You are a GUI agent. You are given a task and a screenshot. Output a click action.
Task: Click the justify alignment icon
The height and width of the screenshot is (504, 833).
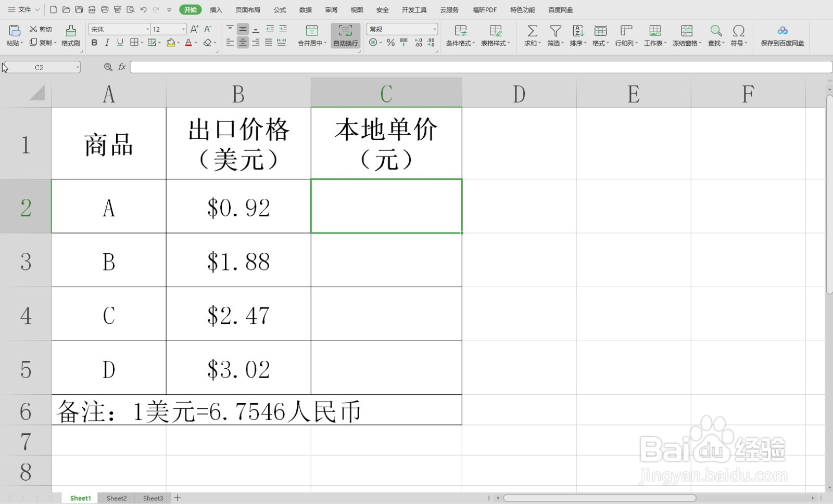[x=269, y=43]
